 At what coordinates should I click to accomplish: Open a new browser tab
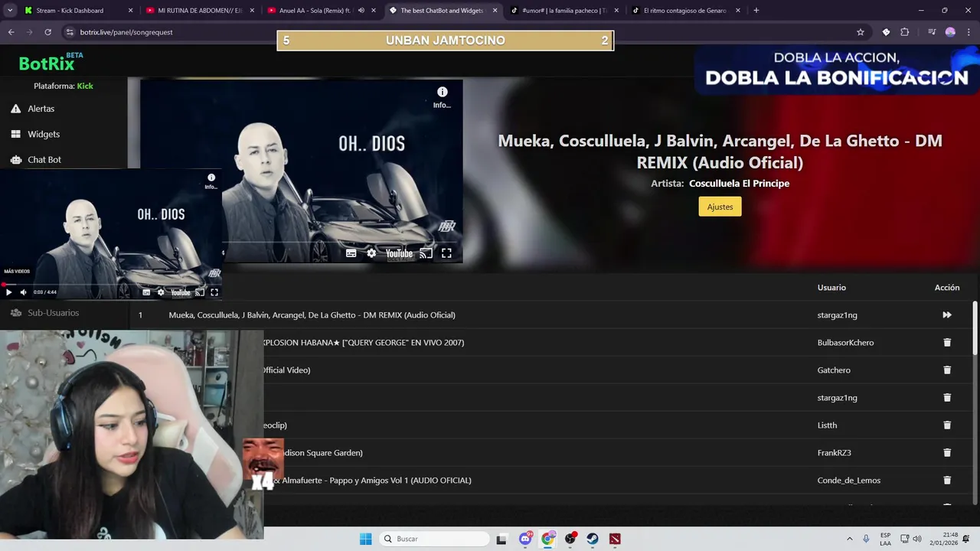click(x=756, y=11)
